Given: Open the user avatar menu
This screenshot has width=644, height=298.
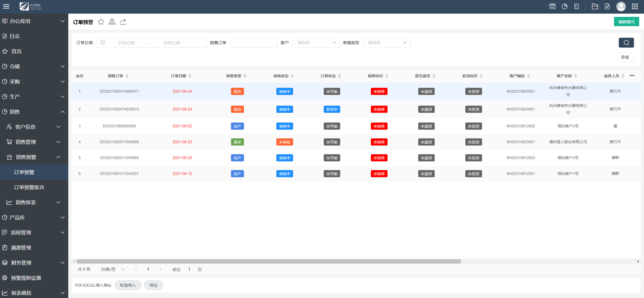Looking at the screenshot, I should [621, 7].
